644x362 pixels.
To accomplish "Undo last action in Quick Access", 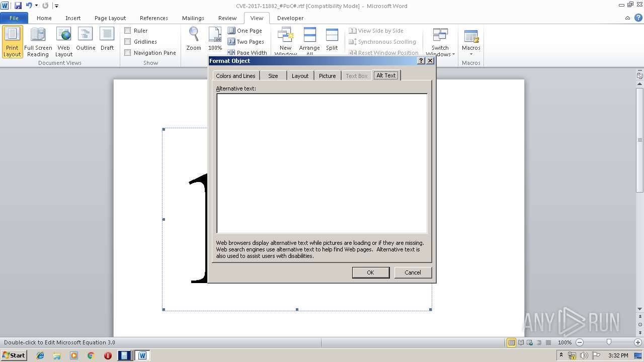I will pyautogui.click(x=29, y=6).
